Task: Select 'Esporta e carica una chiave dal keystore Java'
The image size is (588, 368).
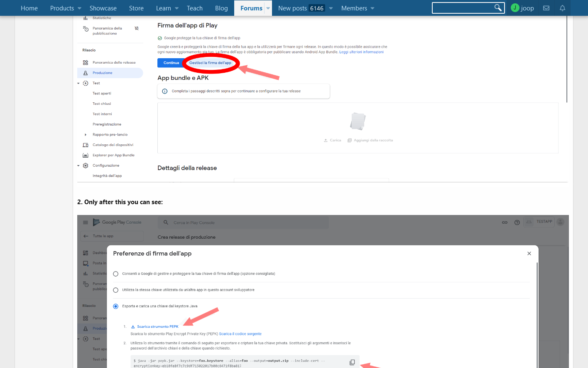Action: pos(115,306)
